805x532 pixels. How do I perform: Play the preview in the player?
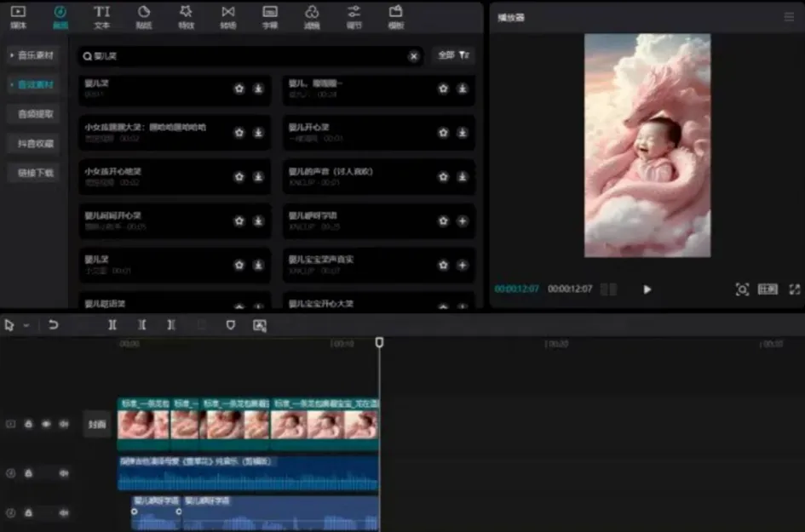(x=647, y=289)
